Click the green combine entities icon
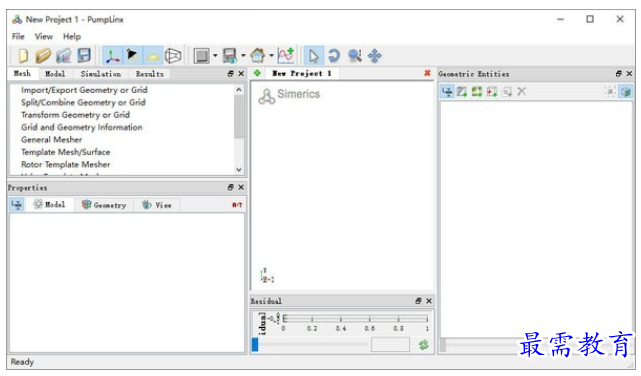The height and width of the screenshot is (376, 641). [477, 92]
